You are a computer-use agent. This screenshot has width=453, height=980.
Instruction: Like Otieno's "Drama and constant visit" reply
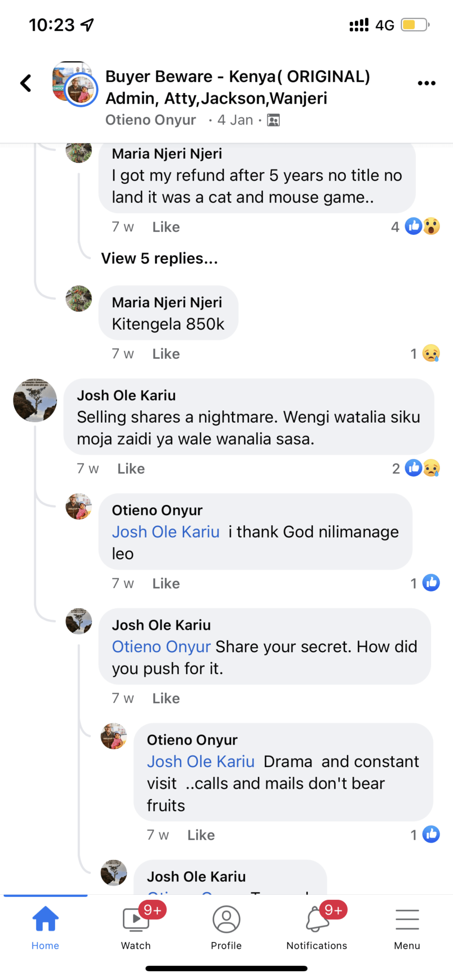click(201, 835)
